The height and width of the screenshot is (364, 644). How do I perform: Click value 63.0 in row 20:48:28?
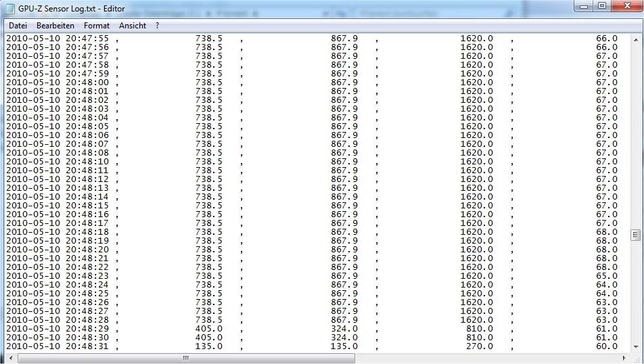(607, 320)
